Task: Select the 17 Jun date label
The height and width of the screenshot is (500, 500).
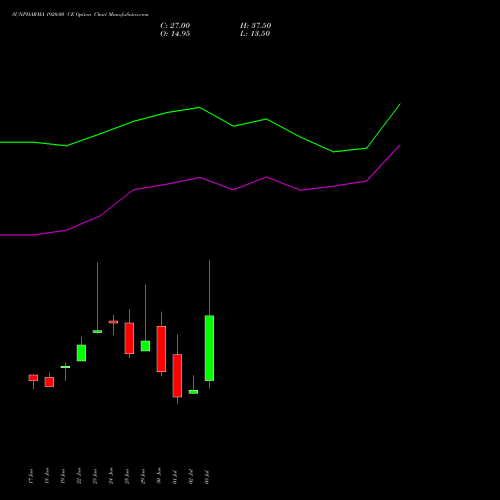Action: coord(31,476)
